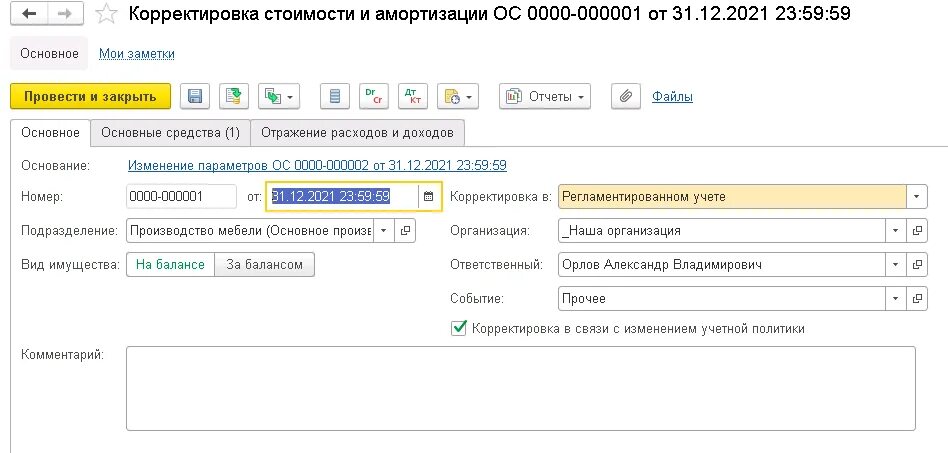Open the Отчеты dropdown menu
The width and height of the screenshot is (948, 453).
(545, 96)
